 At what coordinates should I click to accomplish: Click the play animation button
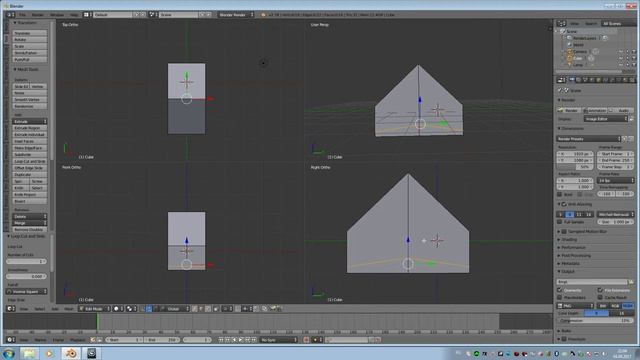click(241, 340)
